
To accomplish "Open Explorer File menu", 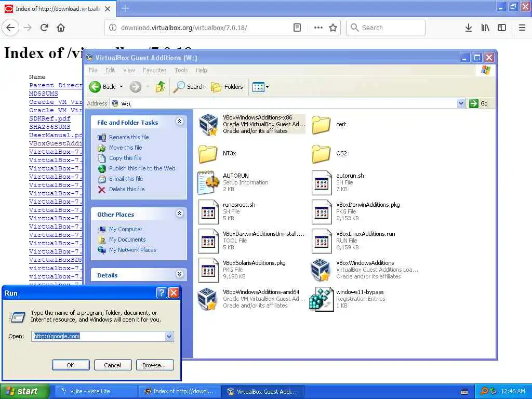I will (x=93, y=70).
